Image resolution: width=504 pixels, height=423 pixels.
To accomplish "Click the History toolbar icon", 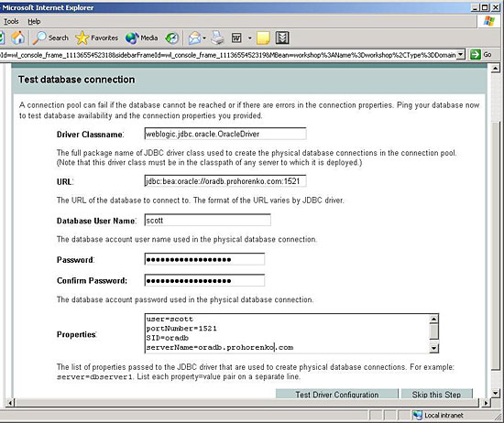I will coord(172,38).
